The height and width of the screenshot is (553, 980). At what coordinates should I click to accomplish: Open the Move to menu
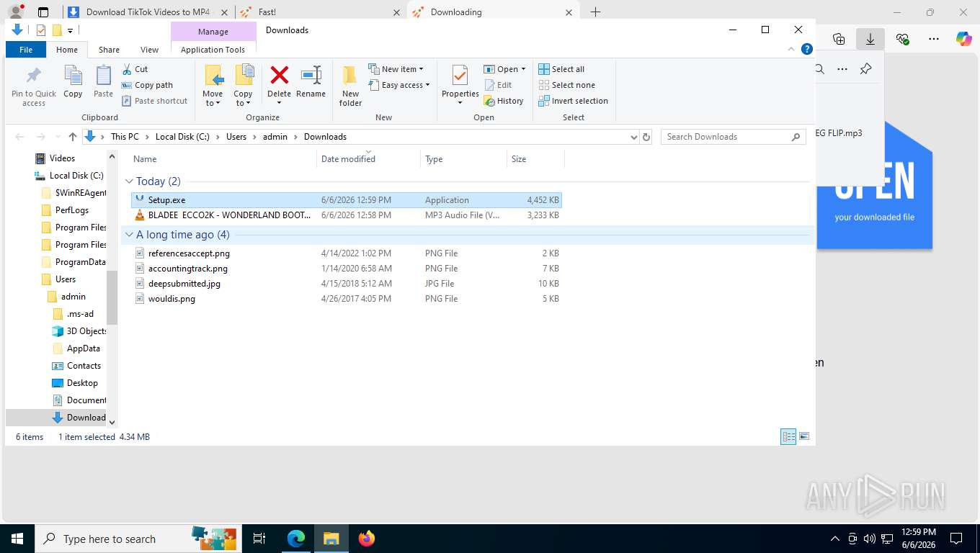tap(213, 86)
